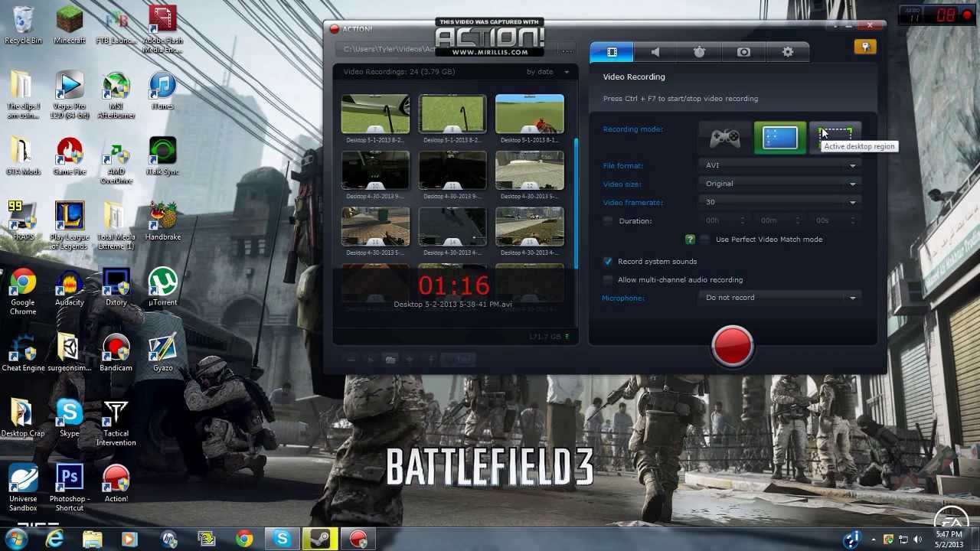980x551 pixels.
Task: Select the Bandicam desktop icon
Action: [116, 353]
